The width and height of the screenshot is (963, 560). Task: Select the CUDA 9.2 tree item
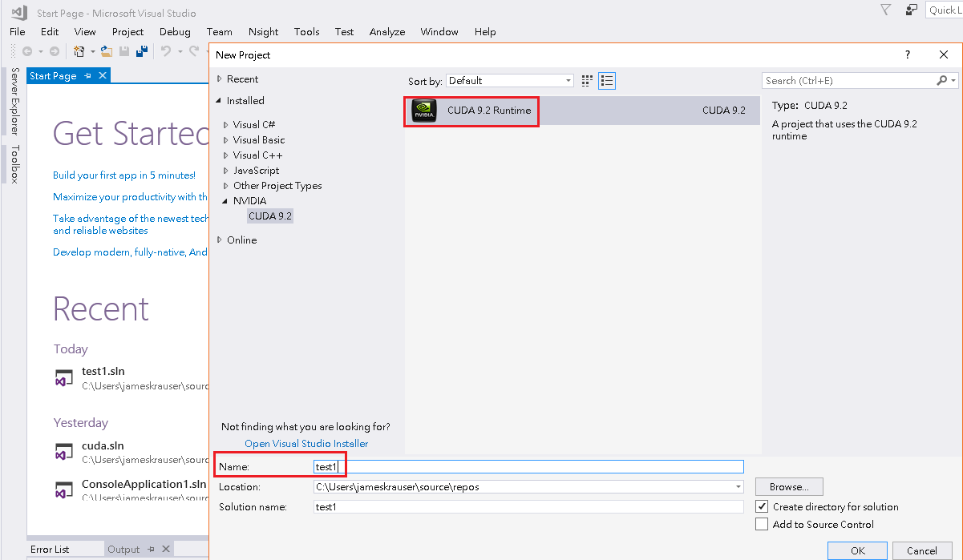point(270,216)
